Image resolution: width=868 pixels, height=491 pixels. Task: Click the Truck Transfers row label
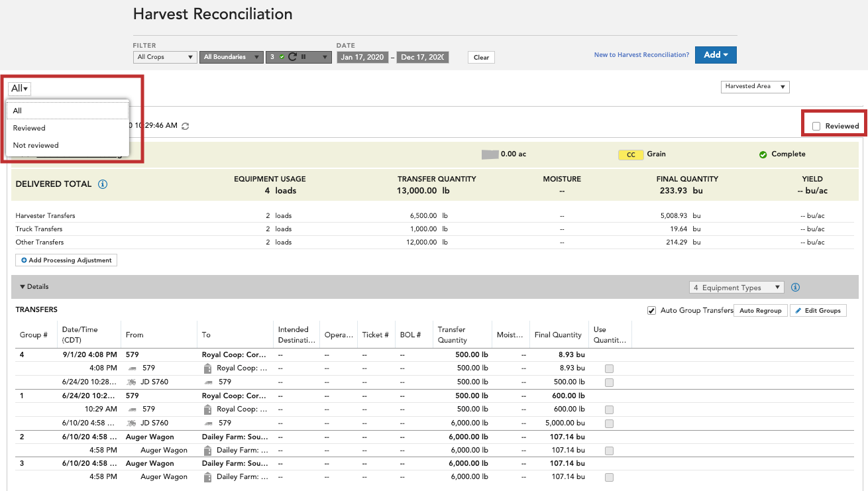tap(39, 229)
